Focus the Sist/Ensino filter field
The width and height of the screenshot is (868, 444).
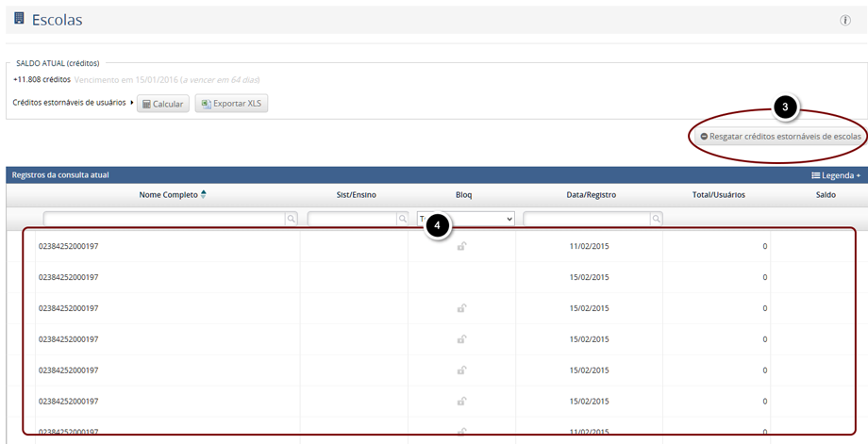coord(351,219)
